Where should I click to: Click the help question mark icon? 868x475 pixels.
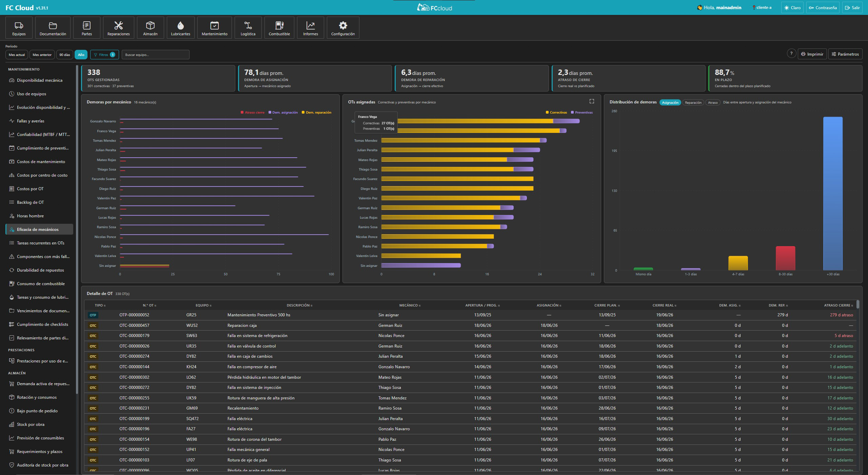pos(791,54)
